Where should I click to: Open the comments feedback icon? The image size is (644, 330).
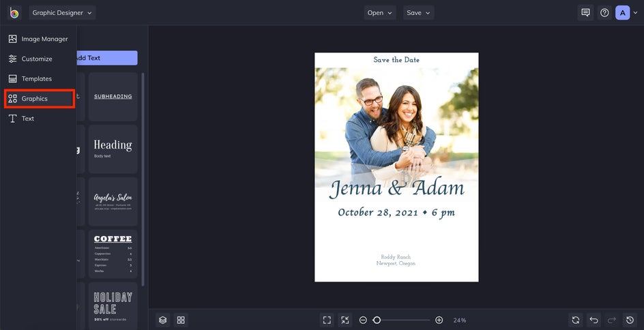click(x=585, y=12)
